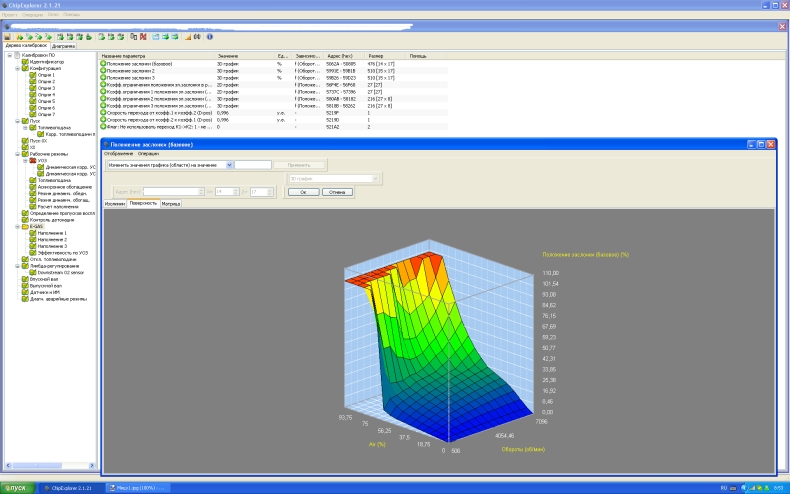
Task: Click green plus icon beside Положение заслонки 2
Action: [103, 70]
